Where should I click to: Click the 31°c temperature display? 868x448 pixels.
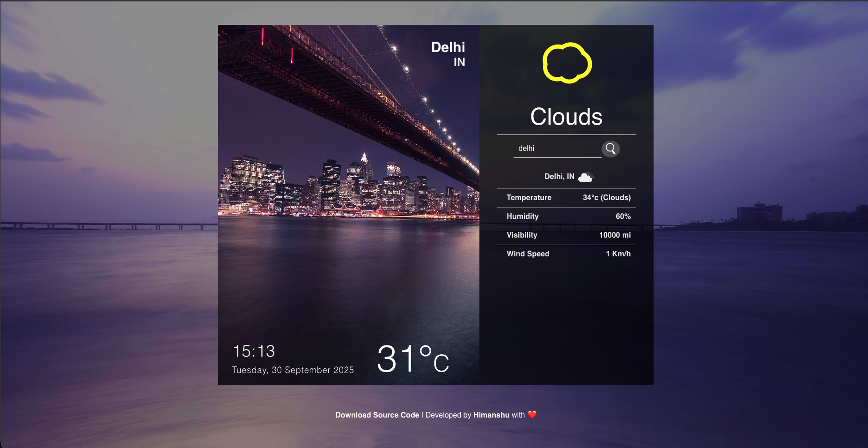coord(414,358)
